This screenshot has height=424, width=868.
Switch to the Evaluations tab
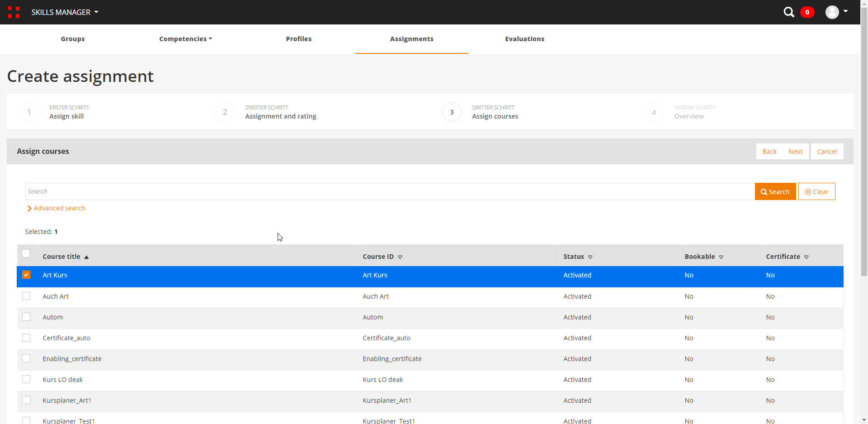point(524,39)
